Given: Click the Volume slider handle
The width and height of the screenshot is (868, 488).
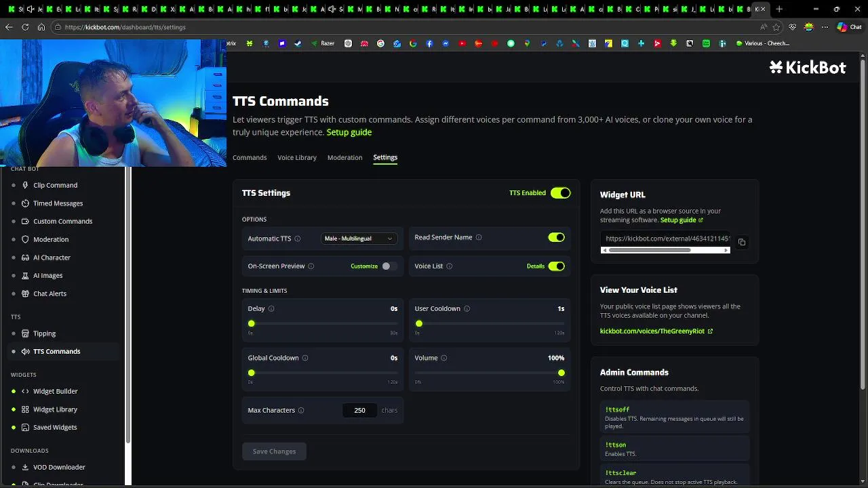Looking at the screenshot, I should click(x=561, y=373).
